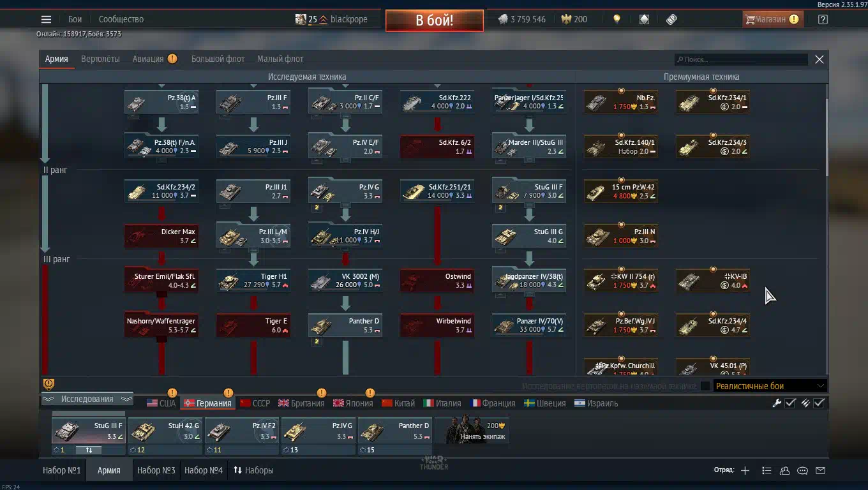Viewport: 868px width, 490px height.
Task: Select Ostwind locked vehicle card
Action: (x=437, y=281)
